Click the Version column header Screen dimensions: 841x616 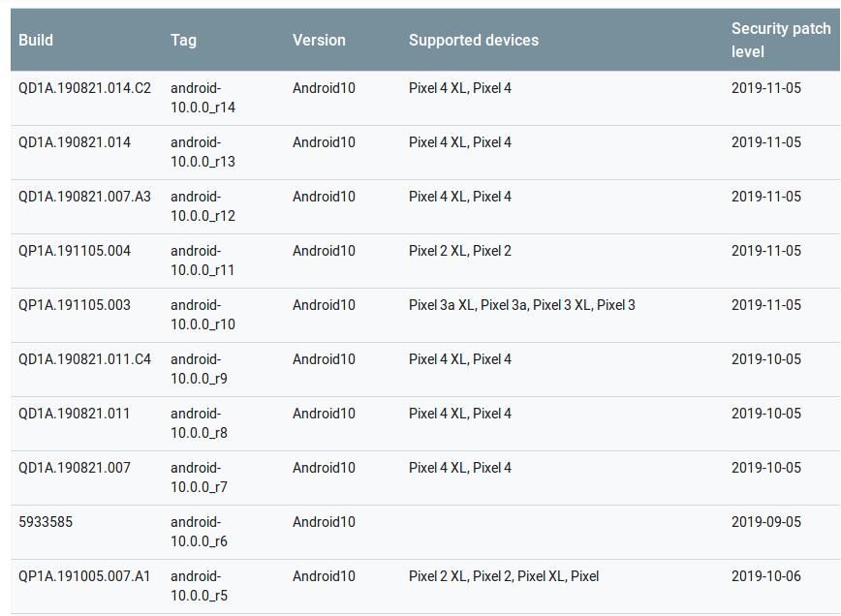point(319,41)
